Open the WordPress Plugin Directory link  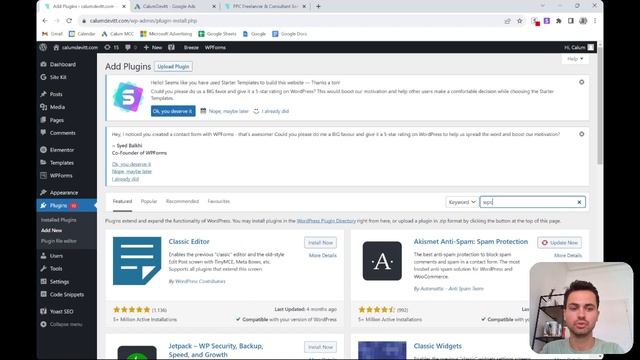(x=326, y=221)
